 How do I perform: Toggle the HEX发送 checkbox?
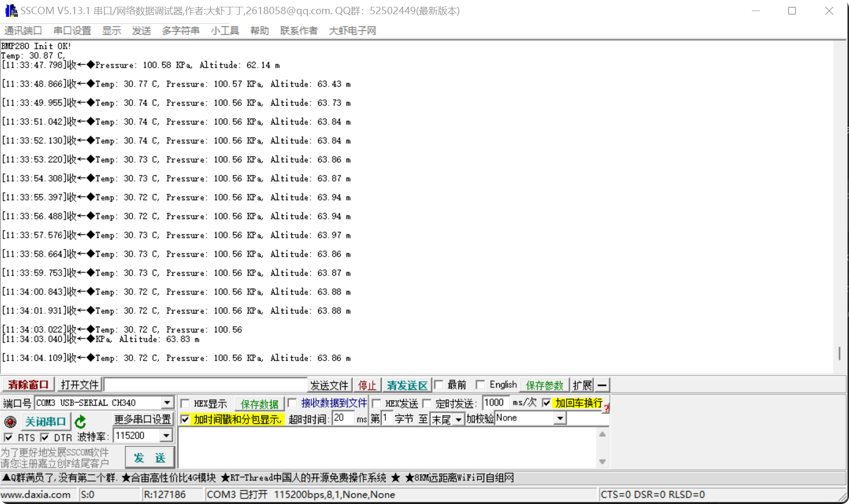(x=376, y=404)
